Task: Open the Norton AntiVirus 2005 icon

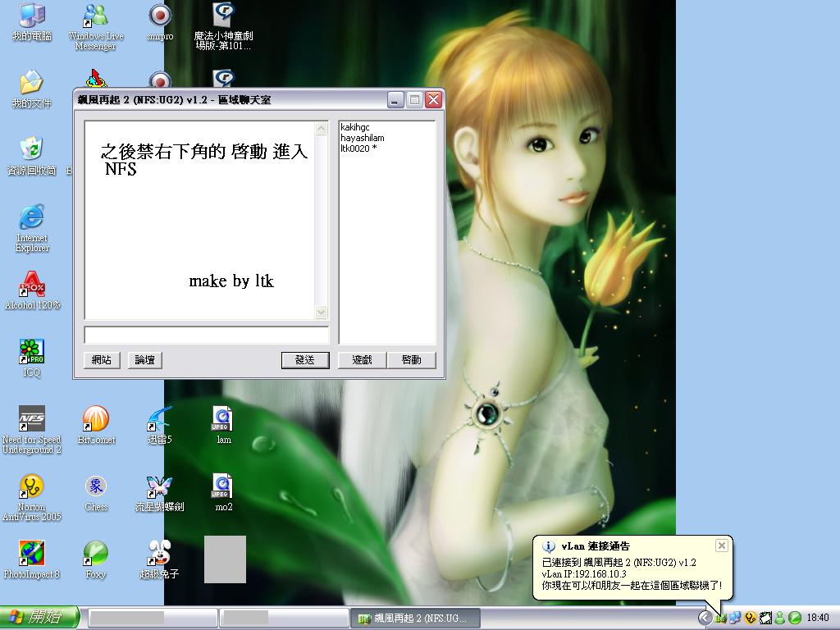Action: pos(32,487)
